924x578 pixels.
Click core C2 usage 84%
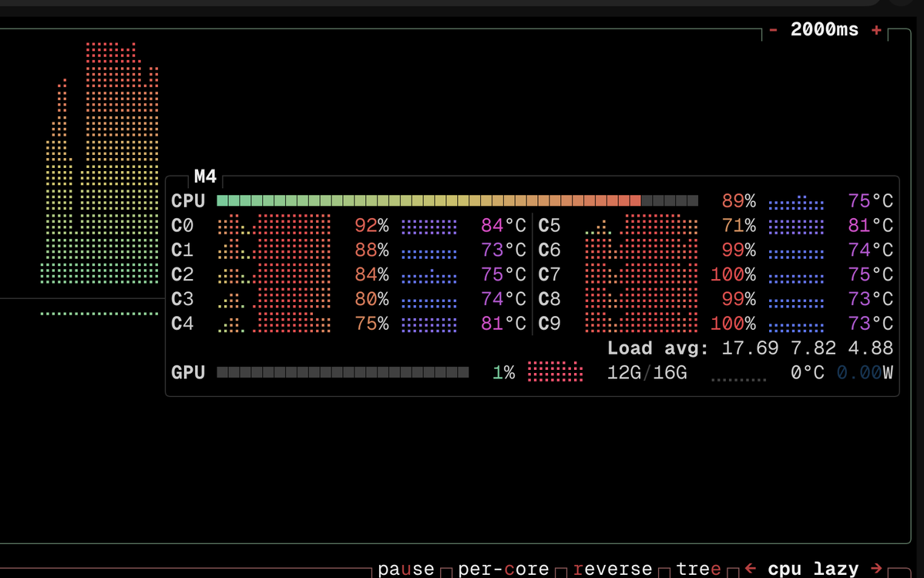371,274
